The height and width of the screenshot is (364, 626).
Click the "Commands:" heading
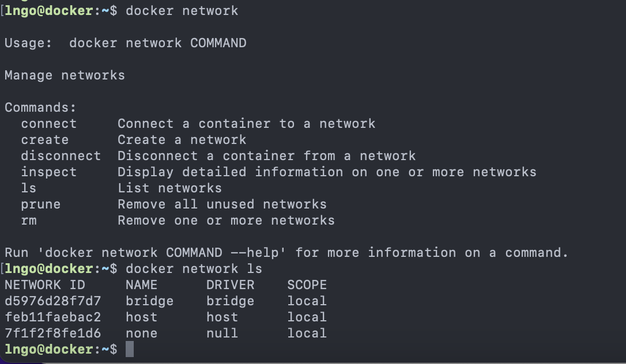[40, 108]
